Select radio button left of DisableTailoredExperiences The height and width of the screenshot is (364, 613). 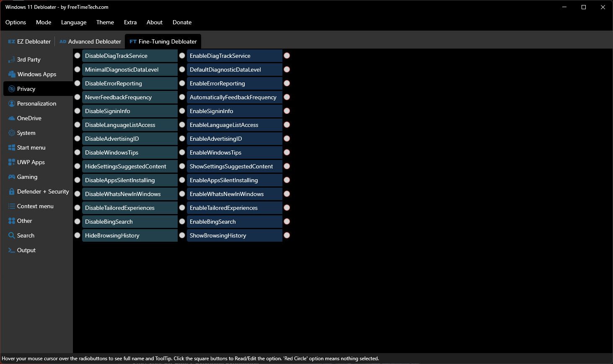(x=78, y=208)
